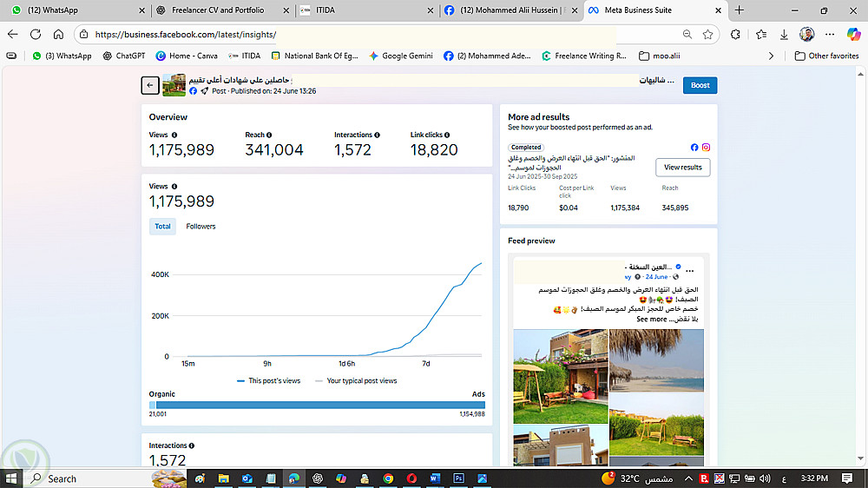Open the notification center icon
868x488 pixels.
click(x=847, y=478)
